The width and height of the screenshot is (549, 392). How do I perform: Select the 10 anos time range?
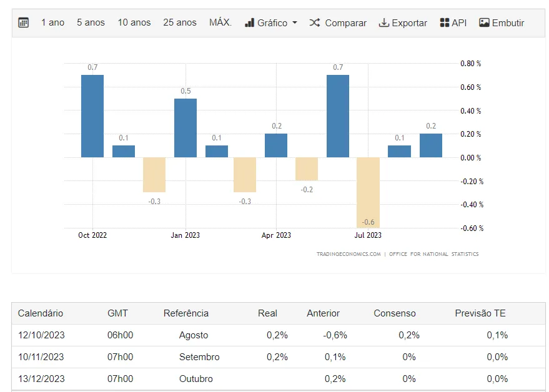coord(134,22)
